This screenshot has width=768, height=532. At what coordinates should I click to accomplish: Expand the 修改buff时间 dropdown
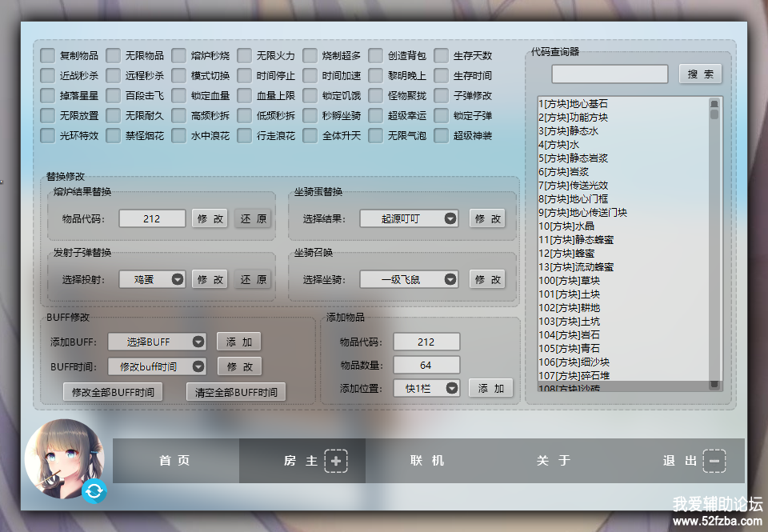[157, 366]
